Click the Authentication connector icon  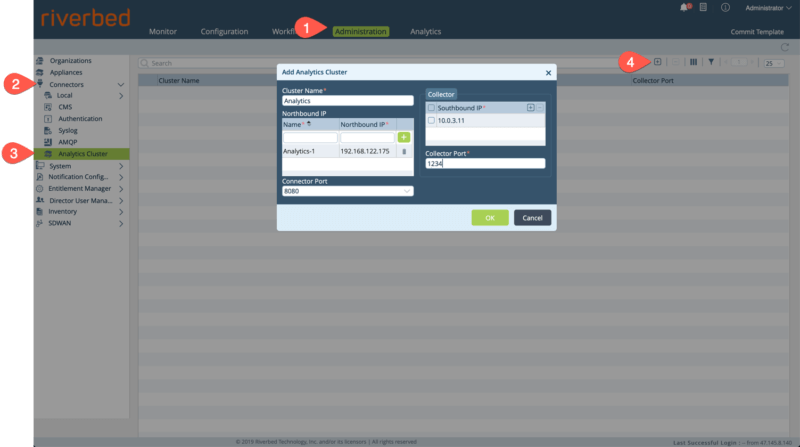pyautogui.click(x=48, y=119)
